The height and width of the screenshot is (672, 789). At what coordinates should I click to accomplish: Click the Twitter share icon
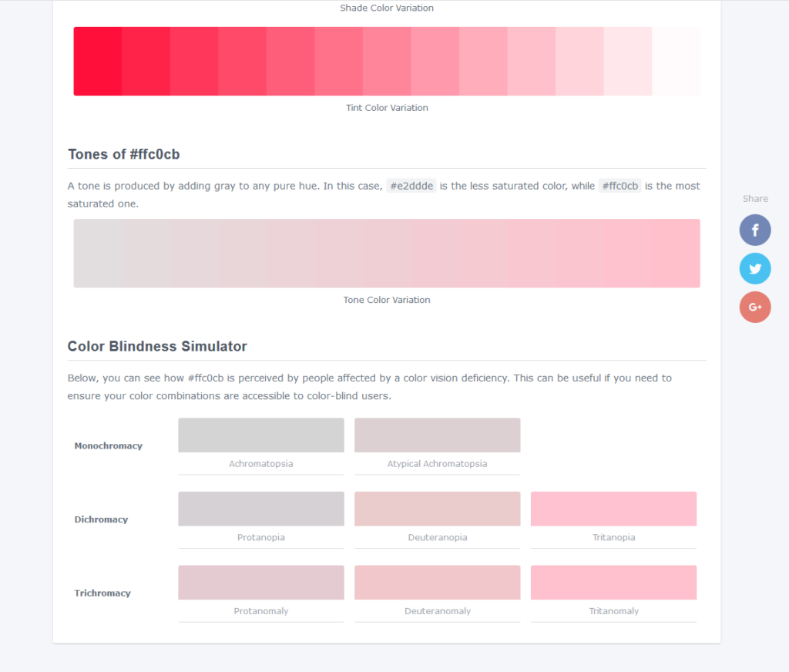[755, 269]
